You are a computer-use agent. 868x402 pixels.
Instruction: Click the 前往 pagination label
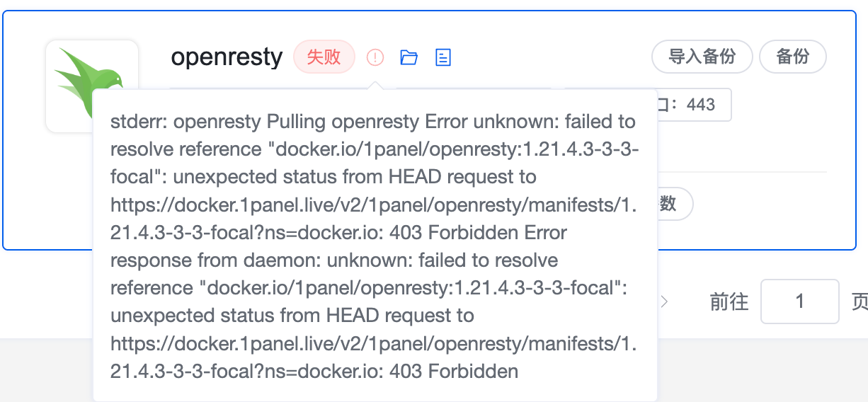click(x=729, y=301)
